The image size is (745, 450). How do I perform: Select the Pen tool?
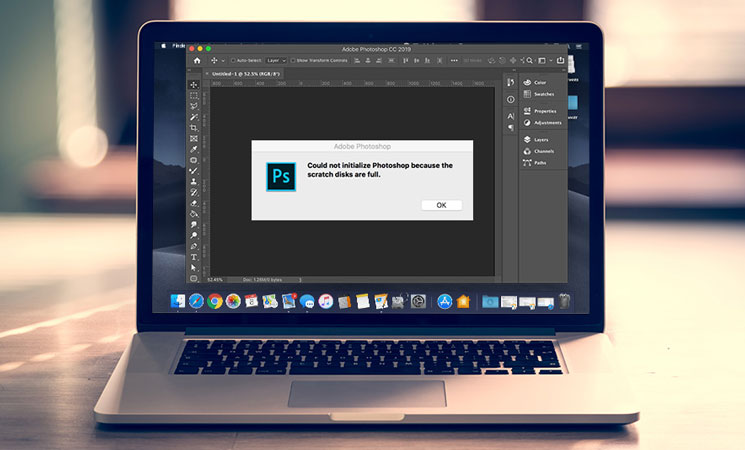(x=194, y=246)
